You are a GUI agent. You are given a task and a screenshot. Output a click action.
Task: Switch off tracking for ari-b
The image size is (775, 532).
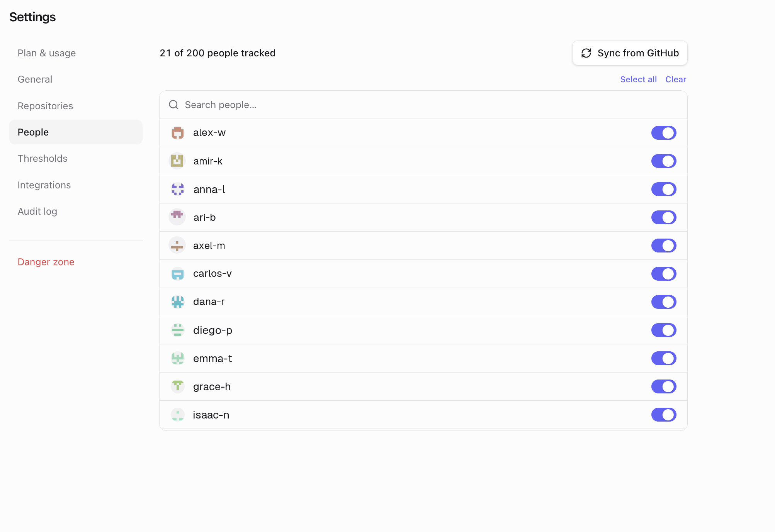664,217
